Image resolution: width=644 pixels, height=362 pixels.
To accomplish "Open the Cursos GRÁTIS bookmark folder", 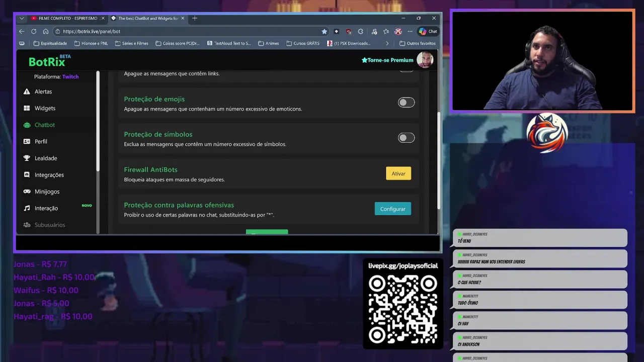I will [303, 43].
